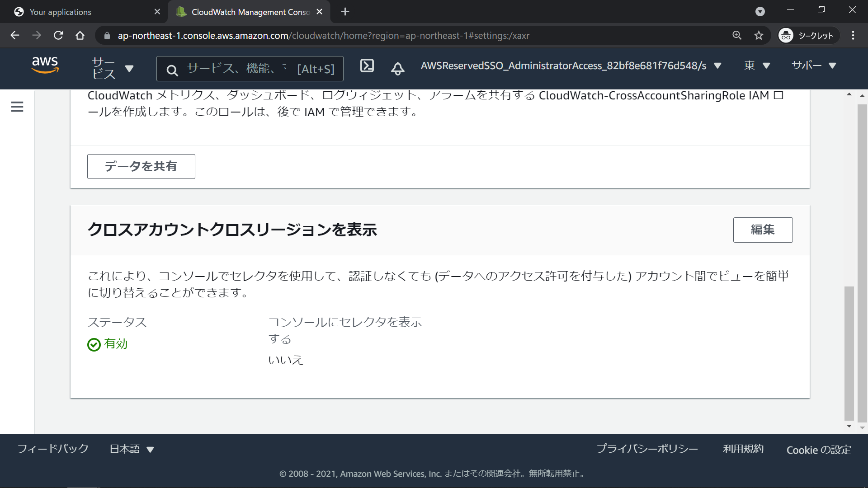
Task: Expand the support menu dropdown
Action: [x=813, y=66]
